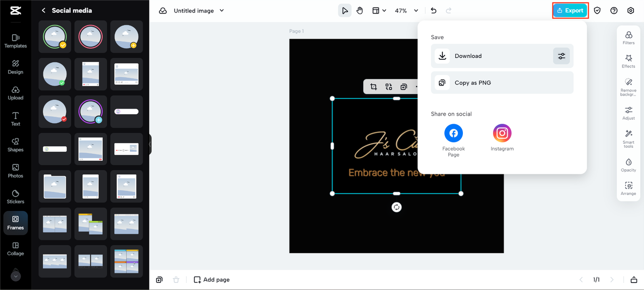The width and height of the screenshot is (644, 290).
Task: Select the Text tool in sidebar
Action: pyautogui.click(x=16, y=119)
